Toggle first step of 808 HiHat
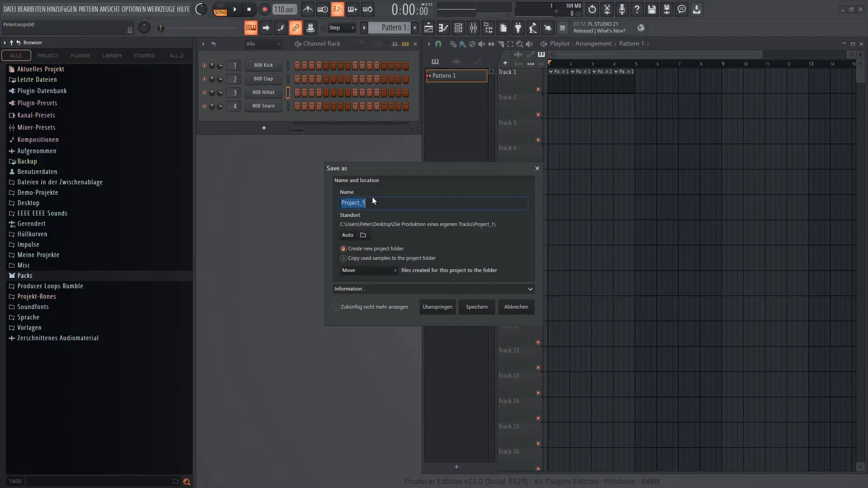Image resolution: width=868 pixels, height=488 pixels. [x=297, y=93]
